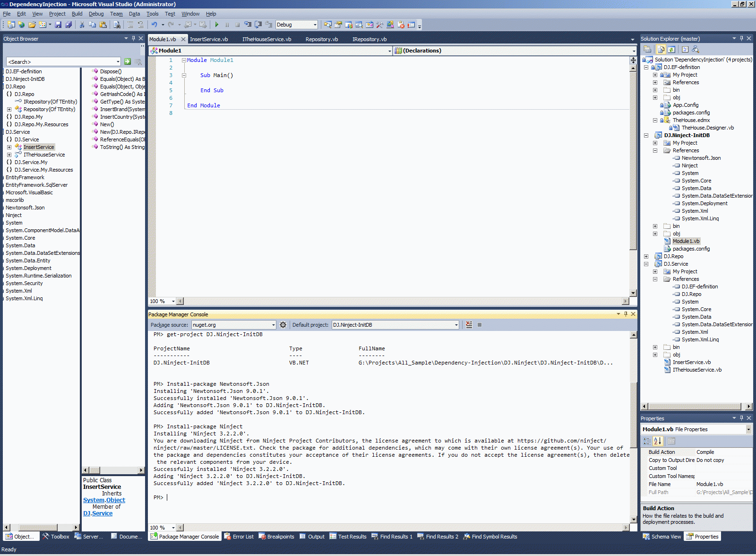Image resolution: width=756 pixels, height=556 pixels.
Task: Click the Paste clipboard icon
Action: pyautogui.click(x=103, y=25)
